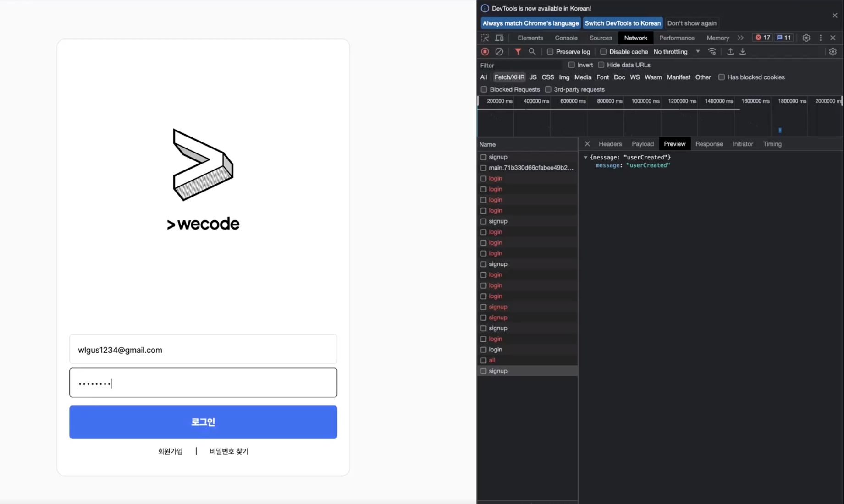Click the wecode logo image
Viewport: 844px width, 504px height.
203,180
